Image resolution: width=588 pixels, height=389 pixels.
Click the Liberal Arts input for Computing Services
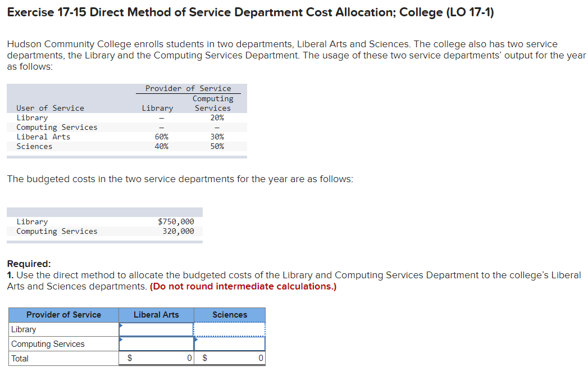tap(157, 343)
